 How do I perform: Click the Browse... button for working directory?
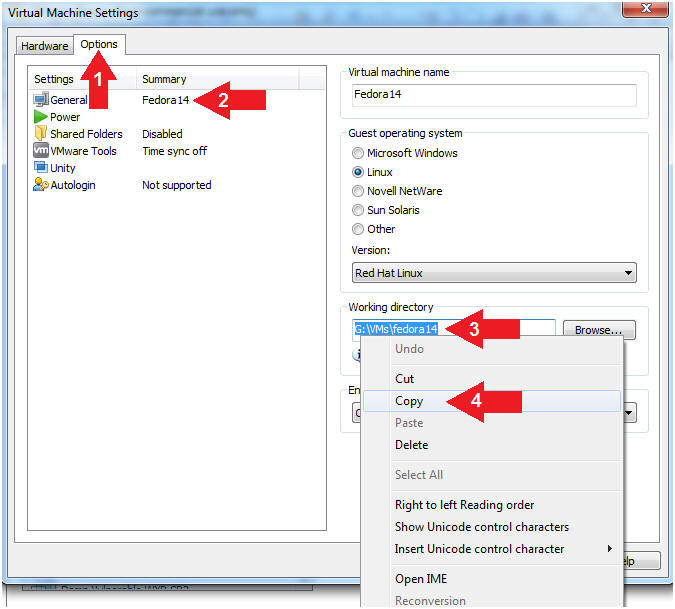tap(599, 330)
